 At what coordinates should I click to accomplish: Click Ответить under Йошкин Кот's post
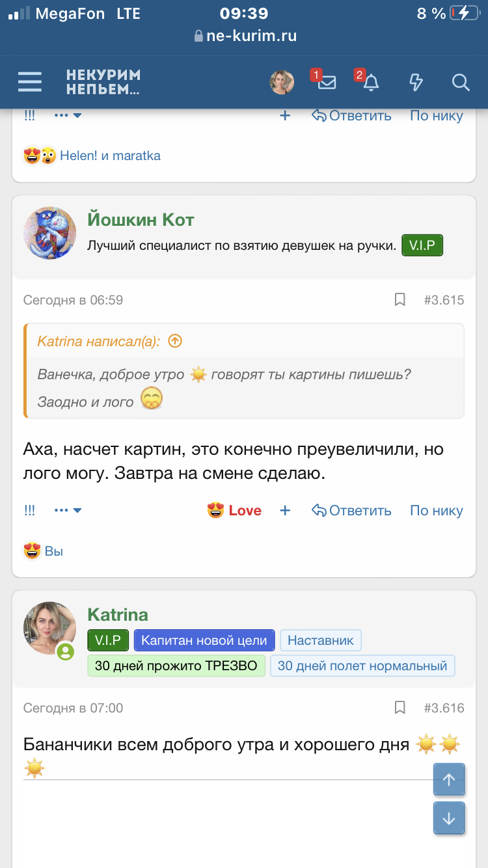click(352, 511)
